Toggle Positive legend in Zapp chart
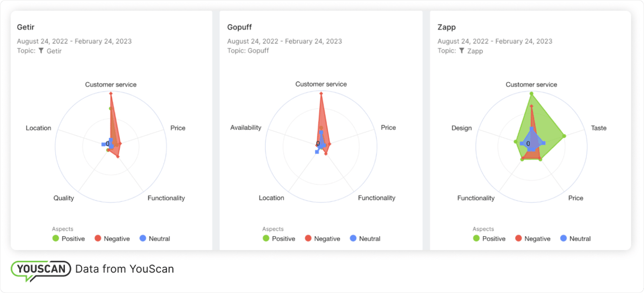The height and width of the screenshot is (293, 644). coord(489,239)
